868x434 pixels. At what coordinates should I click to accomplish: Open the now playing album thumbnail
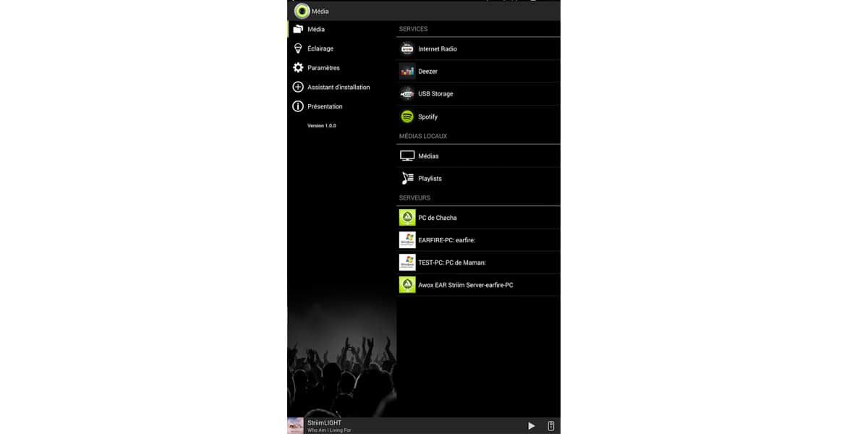295,425
